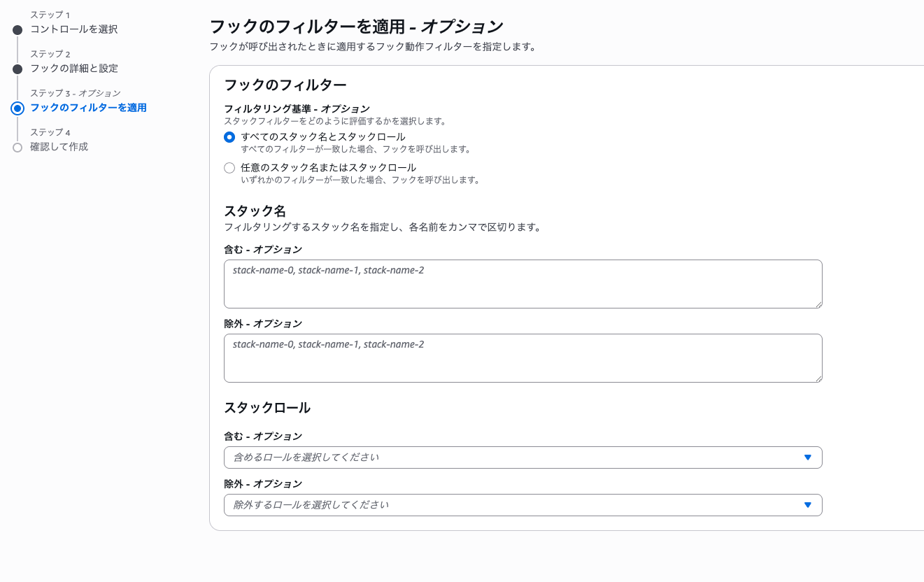Screen dimensions: 924x582
Task: Click the フィルタリング基準 - オプション label
Action: [297, 109]
